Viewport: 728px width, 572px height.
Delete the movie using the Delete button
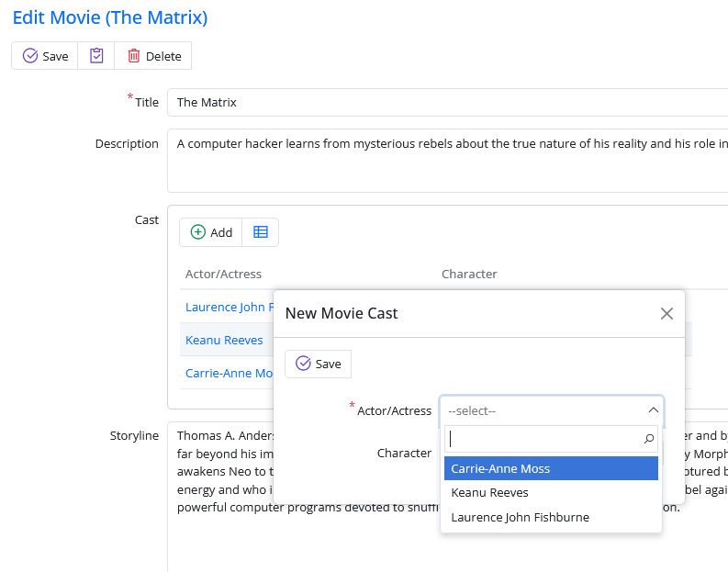pyautogui.click(x=153, y=56)
